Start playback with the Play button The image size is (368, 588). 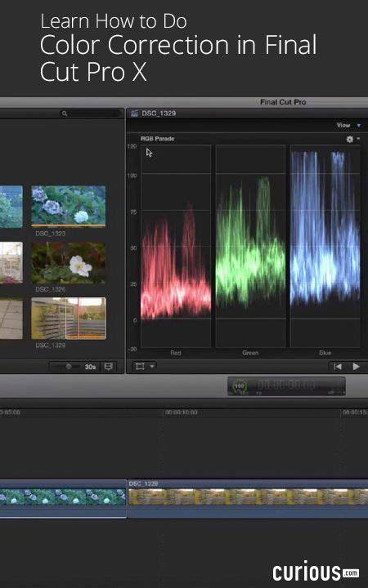click(x=356, y=367)
